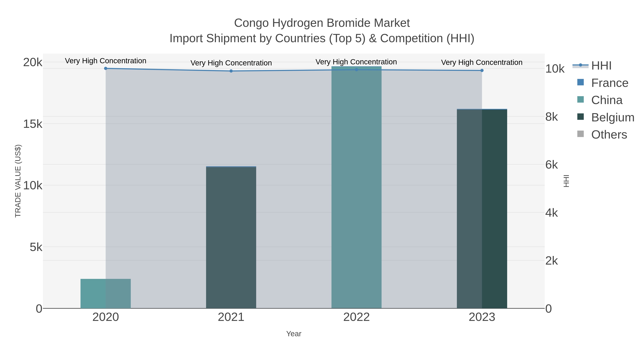Image resolution: width=644 pixels, height=362 pixels.
Task: Click the 2022 Very High Concentration label
Action: (x=356, y=62)
